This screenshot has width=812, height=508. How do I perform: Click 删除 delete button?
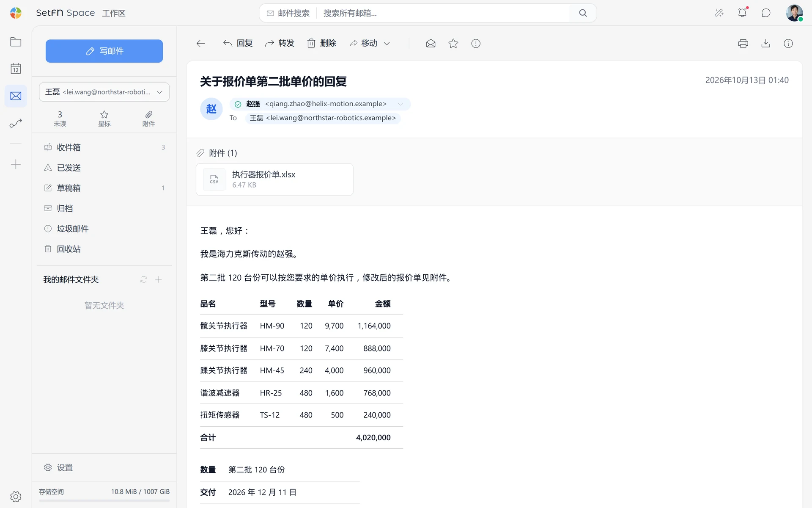pos(321,43)
